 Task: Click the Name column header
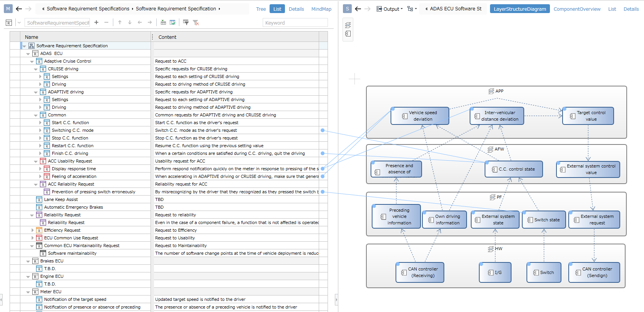click(x=86, y=37)
